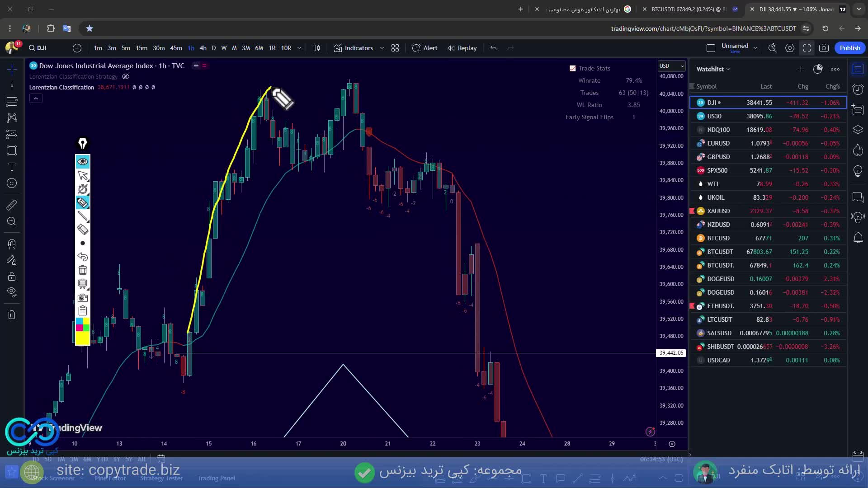Select the Emoji drawing tool

tap(12, 183)
